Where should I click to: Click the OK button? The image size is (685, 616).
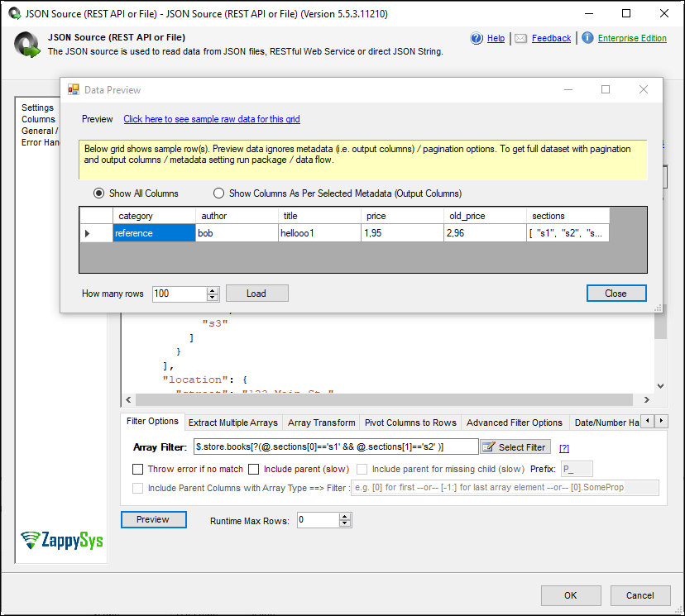[x=571, y=595]
